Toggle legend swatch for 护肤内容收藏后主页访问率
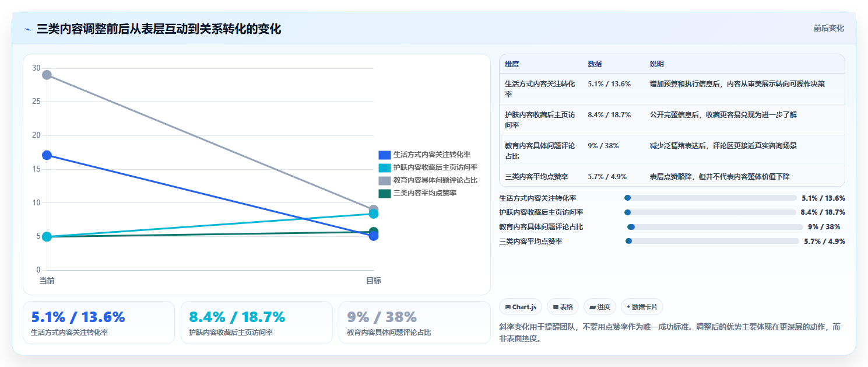Viewport: 868px width, 367px height. [x=384, y=167]
